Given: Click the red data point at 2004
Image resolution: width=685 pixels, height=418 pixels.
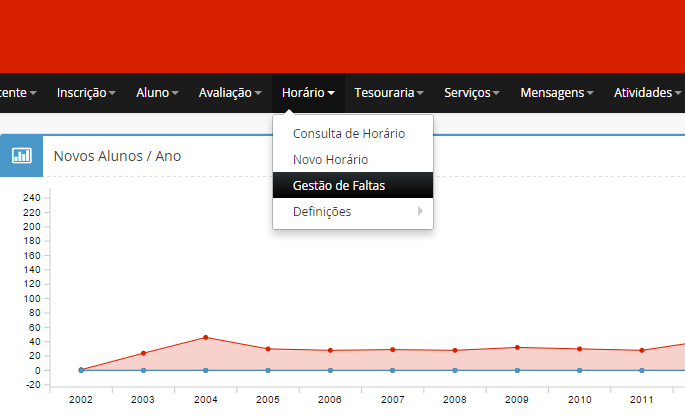Looking at the screenshot, I should (x=206, y=337).
